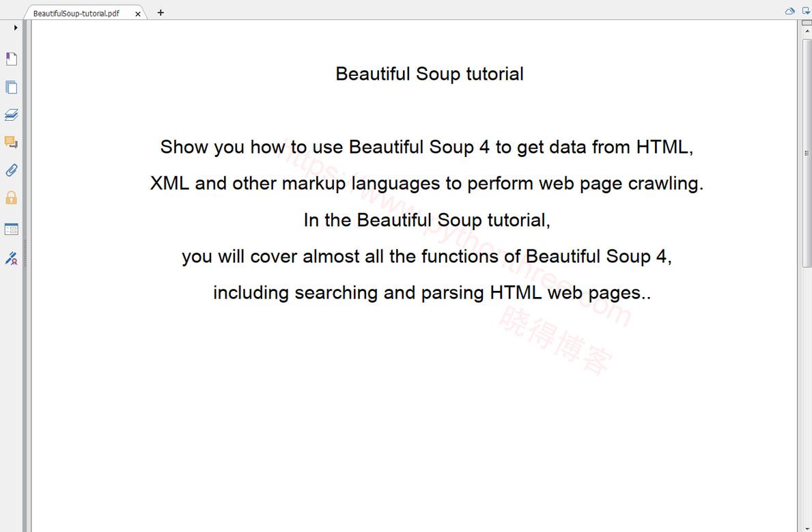Click the split box above the scrollbar
Viewport: 812px width, 532px height.
[x=807, y=23]
